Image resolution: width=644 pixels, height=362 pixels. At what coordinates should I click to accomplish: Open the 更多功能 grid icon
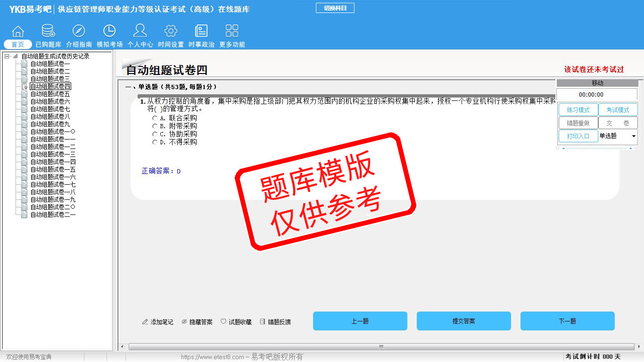[x=232, y=31]
